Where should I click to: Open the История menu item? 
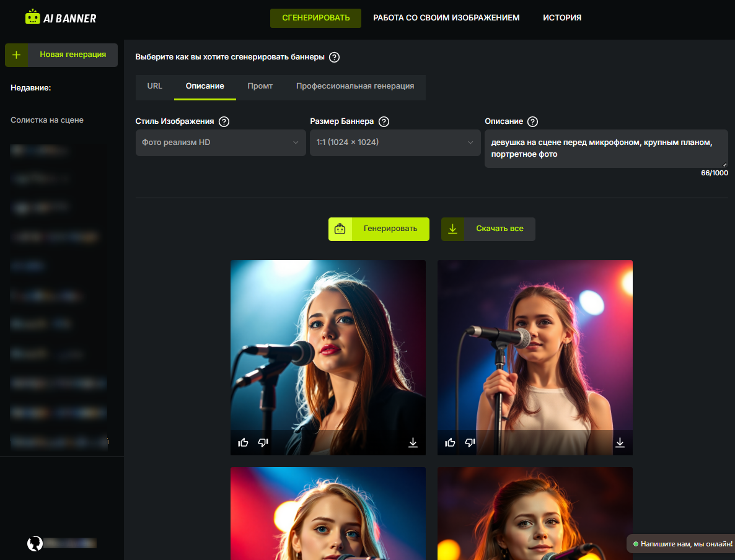pos(562,18)
